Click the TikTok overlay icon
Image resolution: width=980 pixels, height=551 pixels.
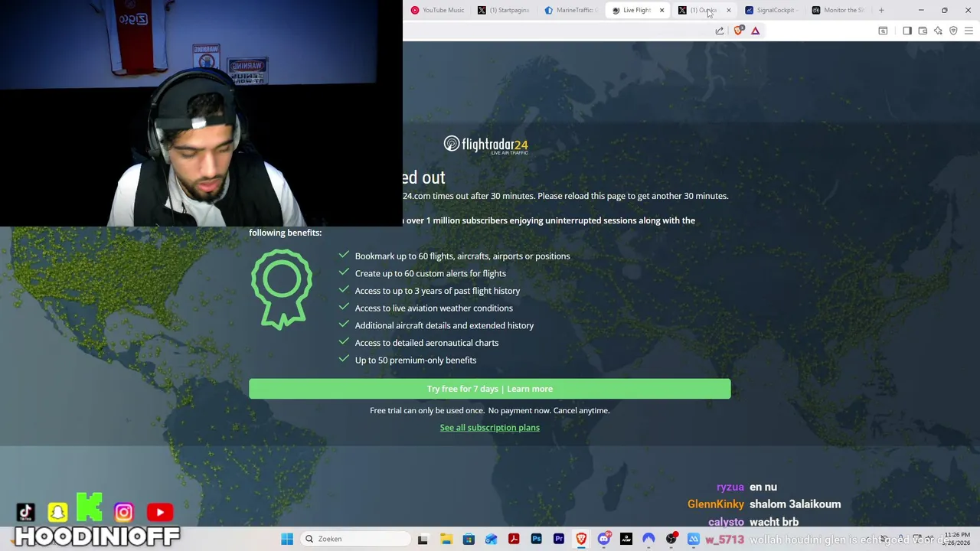[x=25, y=512]
